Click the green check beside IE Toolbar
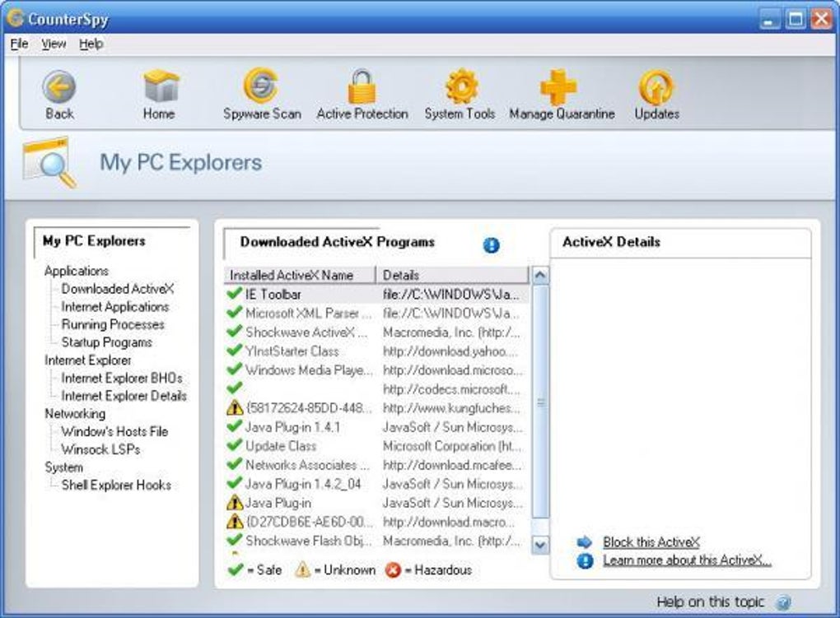The width and height of the screenshot is (840, 618). click(235, 294)
